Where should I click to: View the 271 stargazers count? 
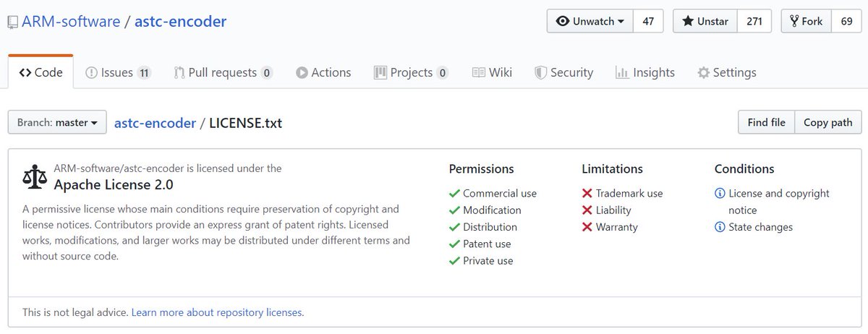(x=754, y=21)
